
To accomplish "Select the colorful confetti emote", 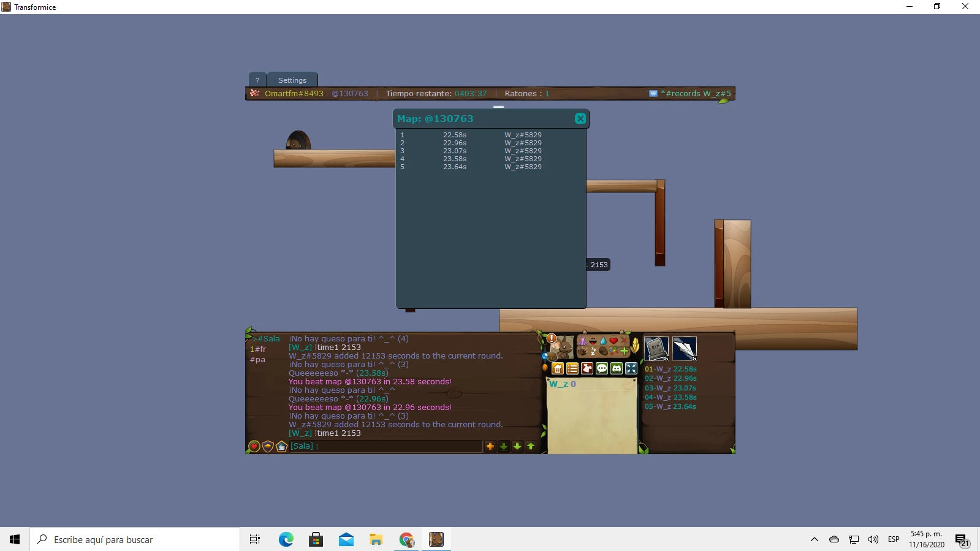I will pyautogui.click(x=613, y=351).
